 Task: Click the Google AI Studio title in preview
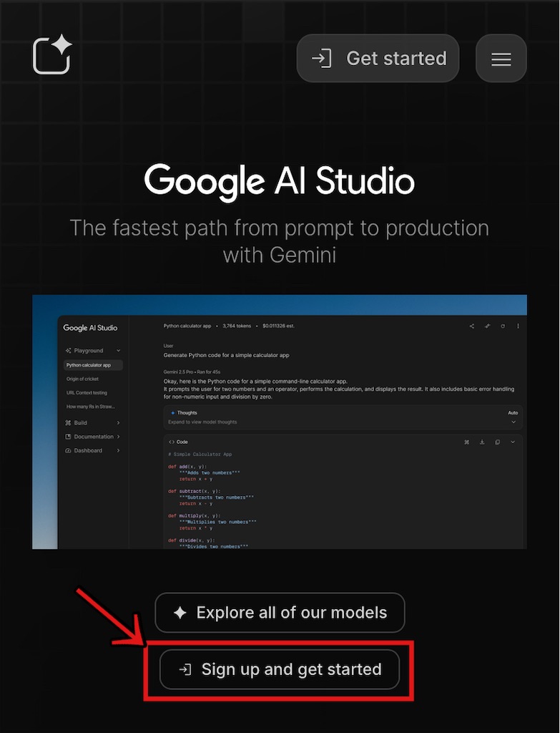pos(90,328)
